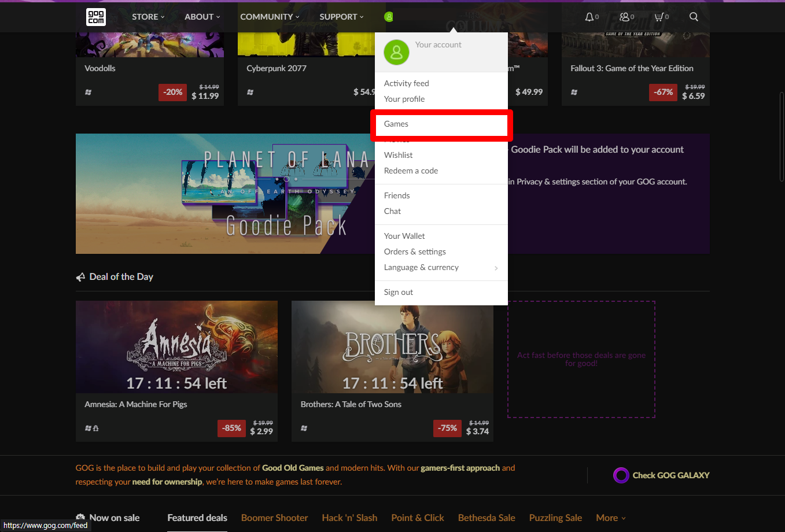Click Brothers -75% discount badge
The height and width of the screenshot is (532, 785).
pos(447,428)
